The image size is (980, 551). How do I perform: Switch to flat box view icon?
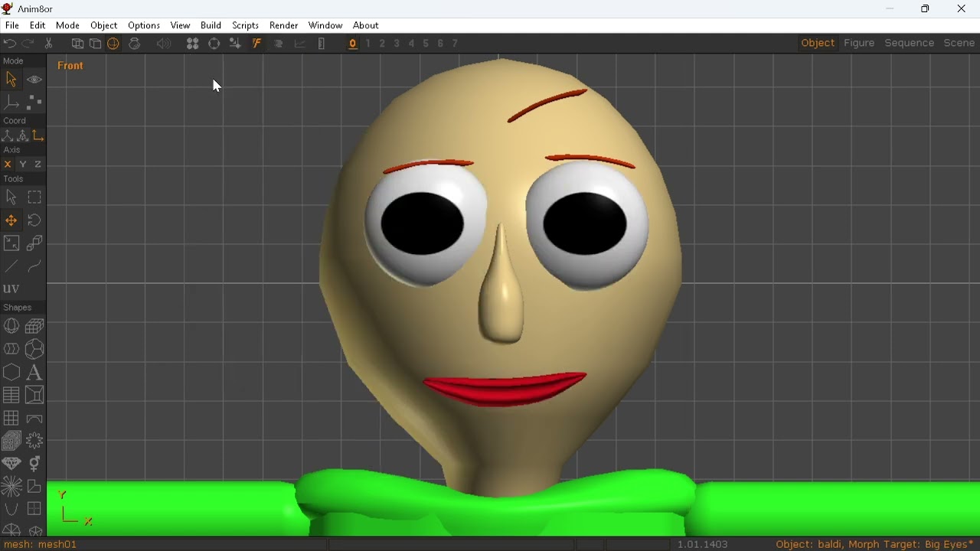pos(96,44)
